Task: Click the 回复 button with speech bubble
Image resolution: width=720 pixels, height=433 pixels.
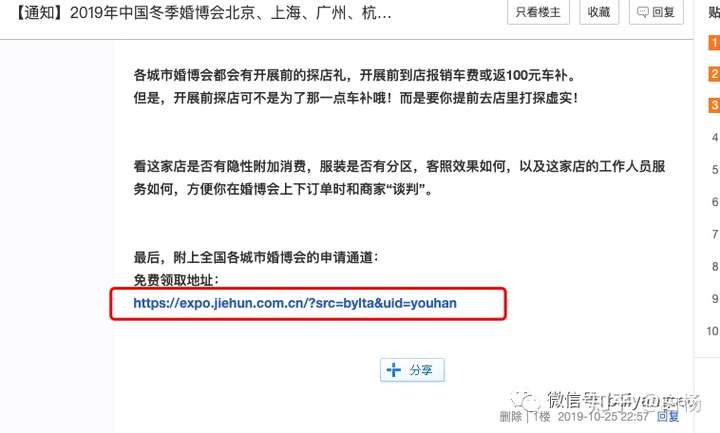Action: (x=656, y=11)
